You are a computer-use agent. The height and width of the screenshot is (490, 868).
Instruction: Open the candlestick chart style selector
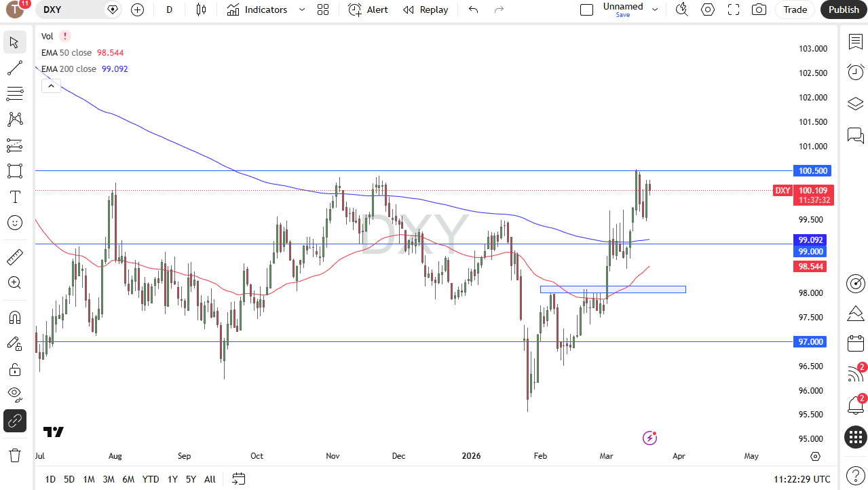(200, 10)
